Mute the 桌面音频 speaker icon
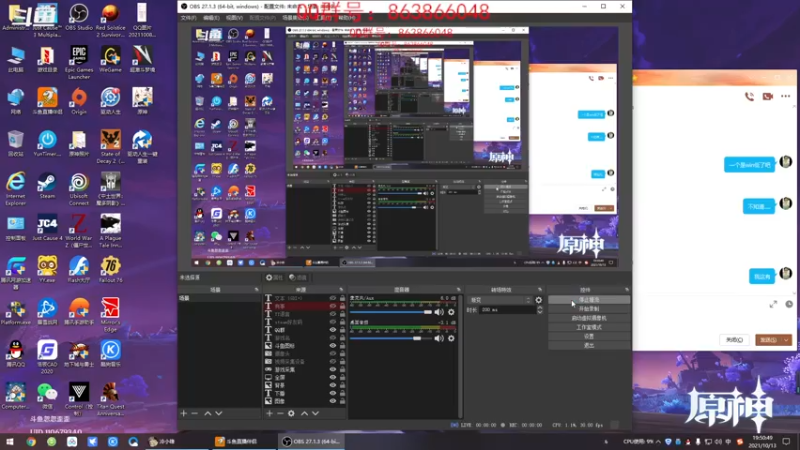The width and height of the screenshot is (800, 450). (x=439, y=338)
